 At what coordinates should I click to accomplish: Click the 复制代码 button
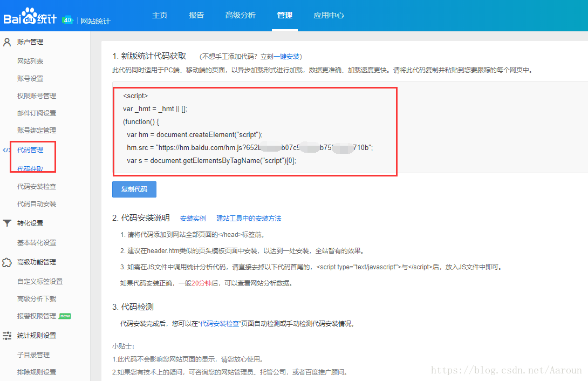tap(134, 189)
